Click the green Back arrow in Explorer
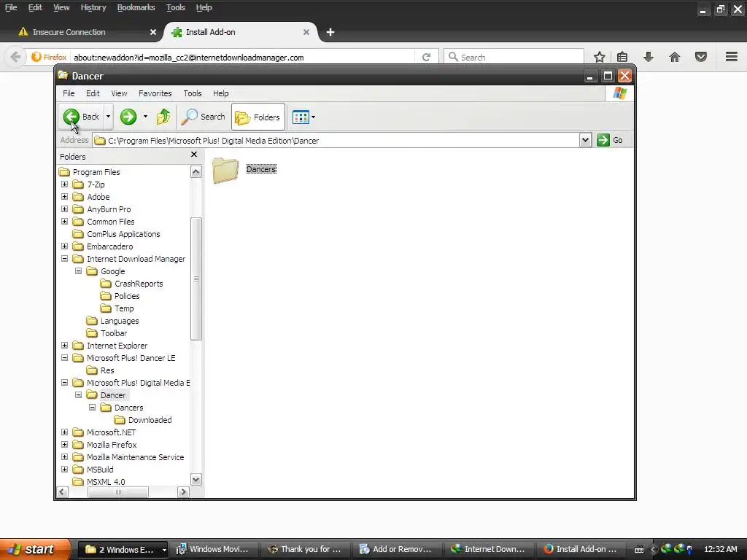The width and height of the screenshot is (747, 560). 71,117
